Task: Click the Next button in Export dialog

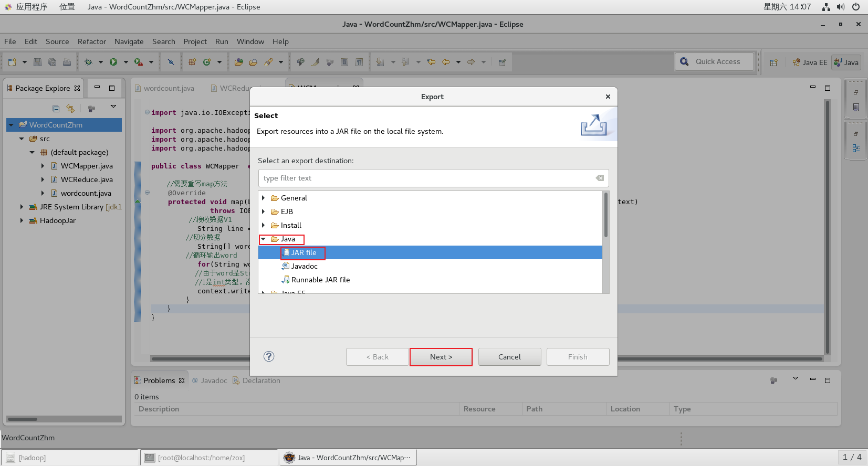Action: (441, 357)
